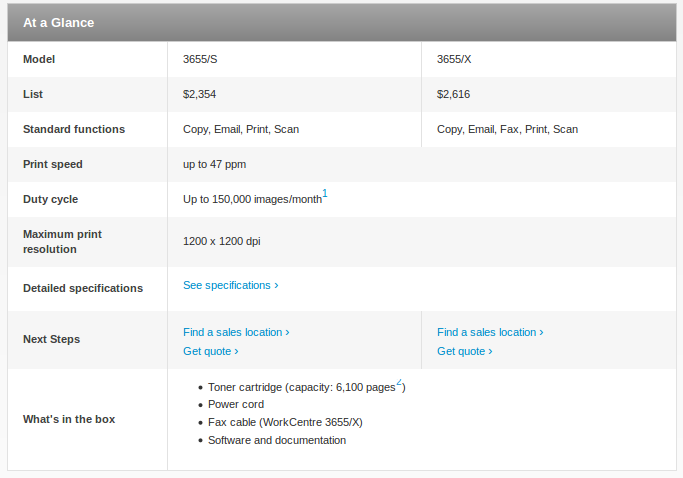Click the $2,616 list price

(x=453, y=94)
